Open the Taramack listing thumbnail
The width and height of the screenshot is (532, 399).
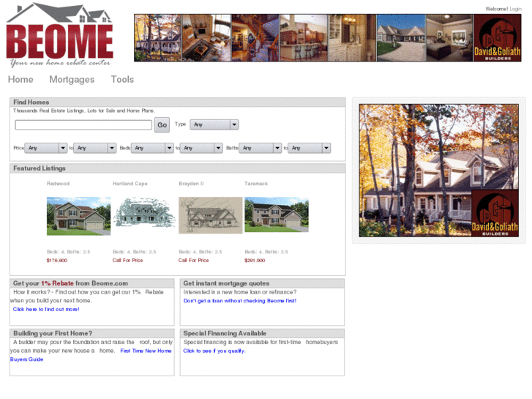[277, 215]
